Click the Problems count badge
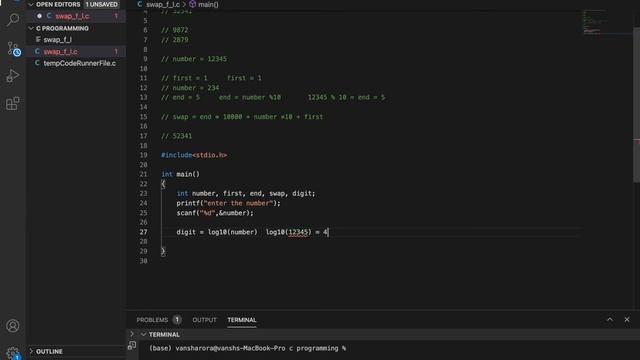The height and width of the screenshot is (360, 640). coord(177,320)
